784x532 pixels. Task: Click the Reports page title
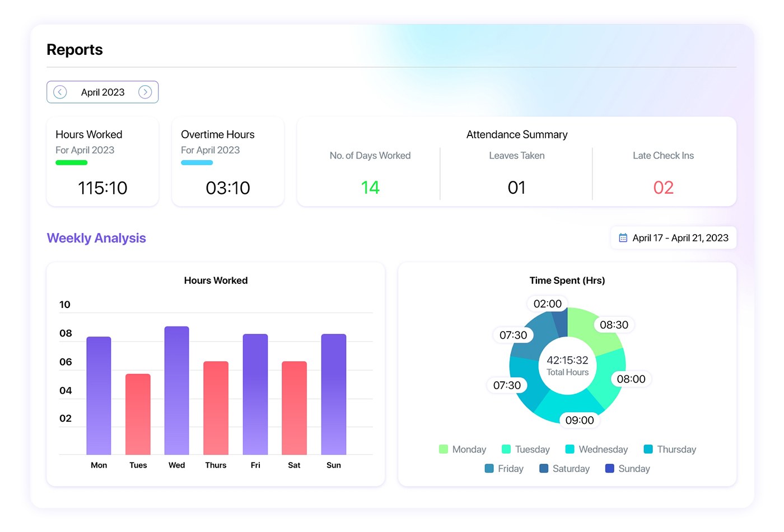click(75, 50)
